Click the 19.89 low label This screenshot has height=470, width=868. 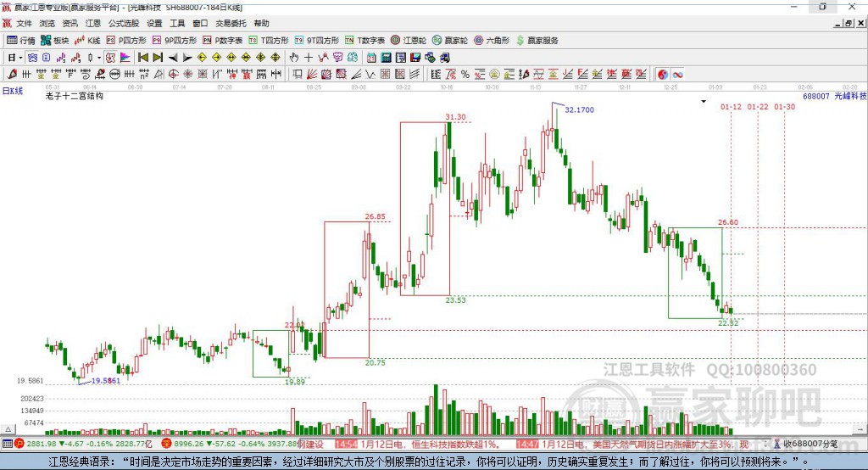(294, 382)
